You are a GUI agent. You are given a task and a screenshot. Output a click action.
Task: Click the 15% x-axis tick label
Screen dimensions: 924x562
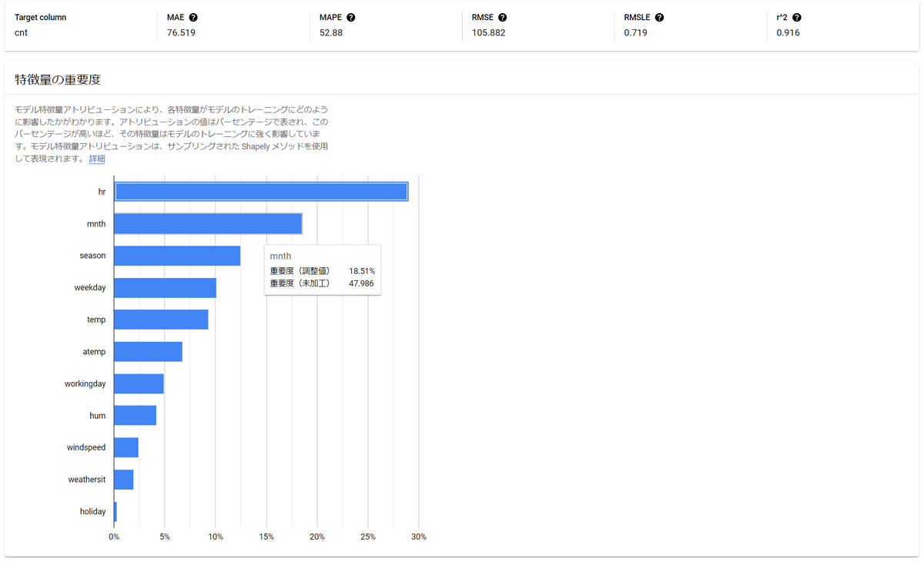pos(266,537)
